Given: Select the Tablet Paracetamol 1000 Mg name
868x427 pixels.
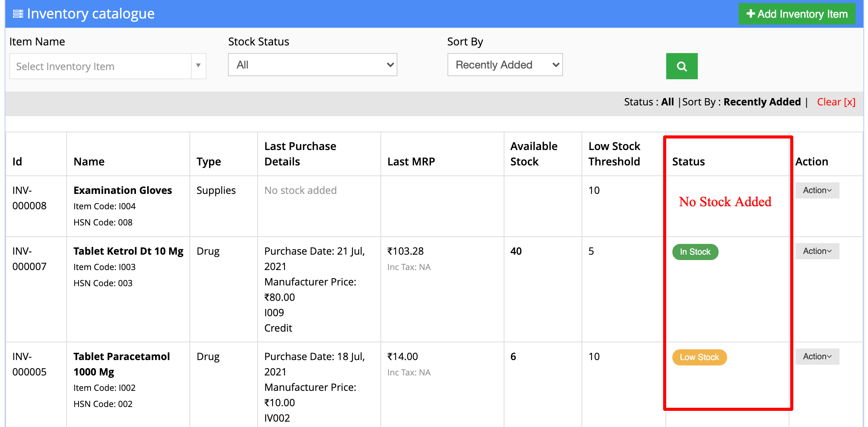Looking at the screenshot, I should coord(122,364).
